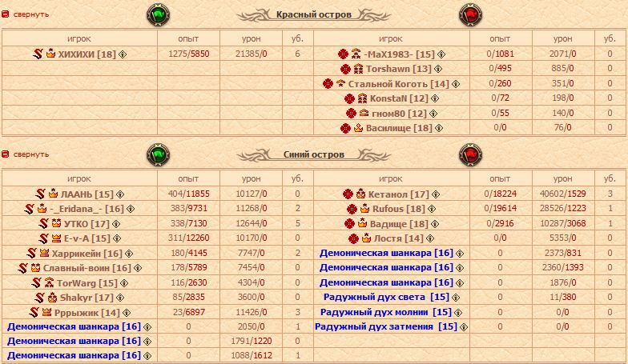Click the red flag beside Красный остров

pos(470,14)
